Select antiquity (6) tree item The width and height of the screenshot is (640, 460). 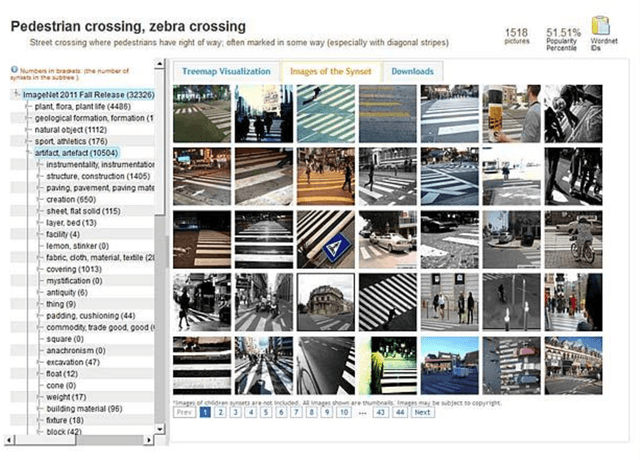pyautogui.click(x=67, y=292)
